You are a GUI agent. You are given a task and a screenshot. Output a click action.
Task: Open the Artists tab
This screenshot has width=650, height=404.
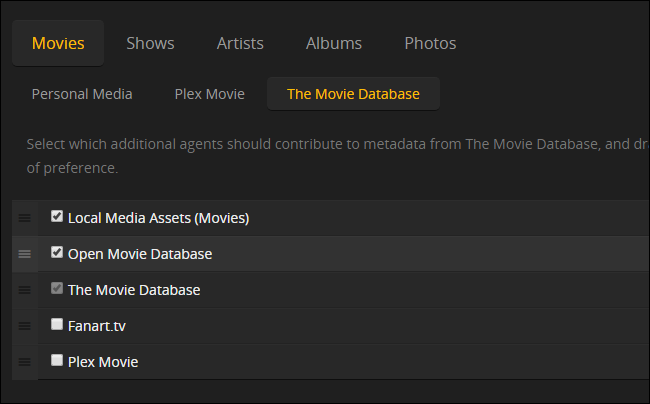pos(240,43)
